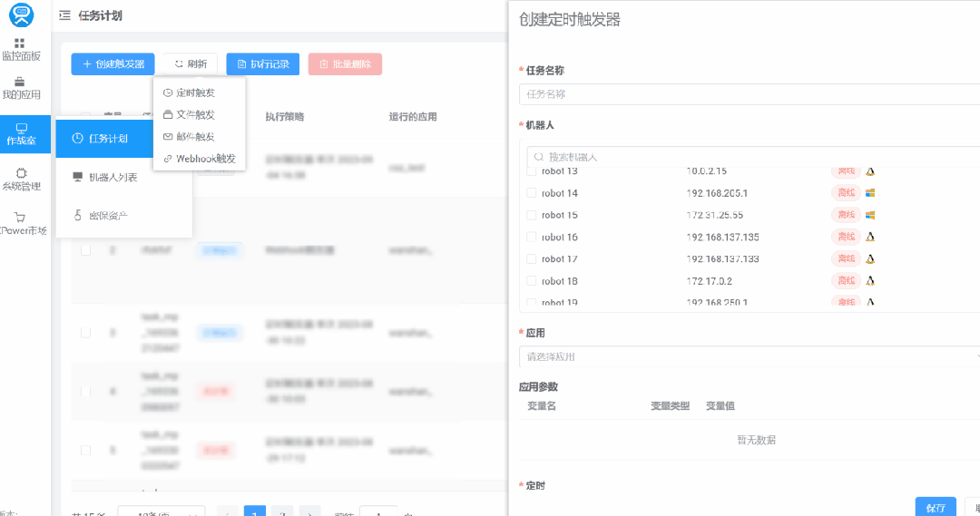The image size is (980, 516).
Task: Click the previous page arrow
Action: click(x=227, y=512)
